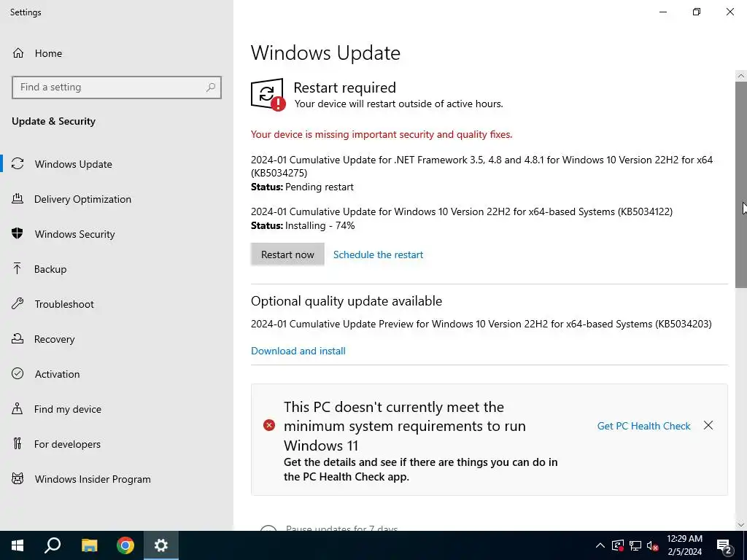The height and width of the screenshot is (560, 747).
Task: Click the Windows Update page heading
Action: click(x=325, y=52)
